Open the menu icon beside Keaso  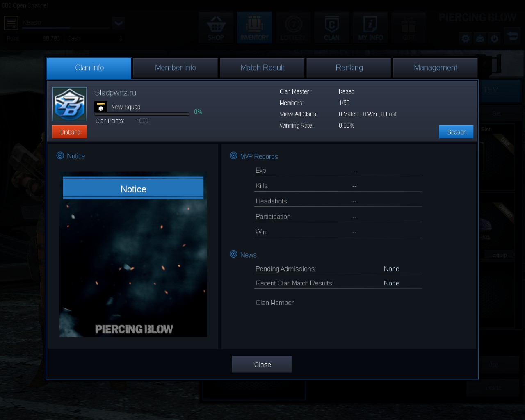11,23
